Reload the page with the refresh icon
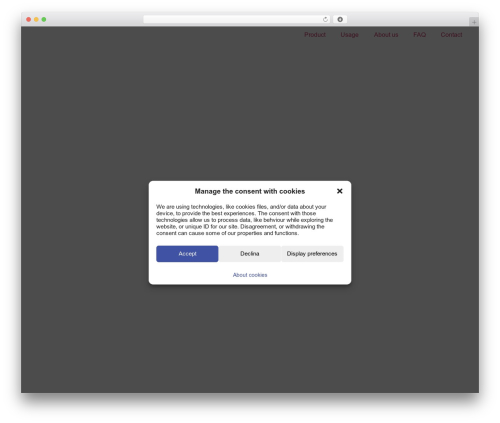 [325, 19]
